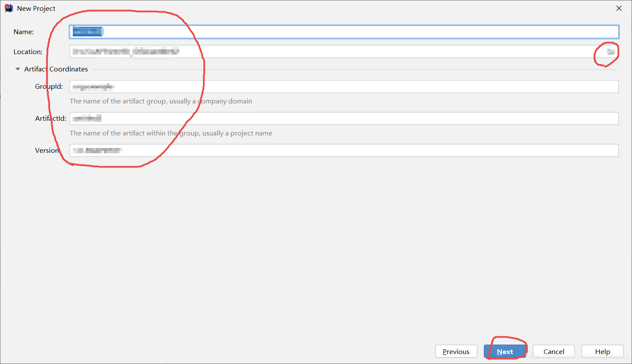The image size is (632, 364).
Task: Click the Artifact Coordinates label
Action: coord(56,69)
